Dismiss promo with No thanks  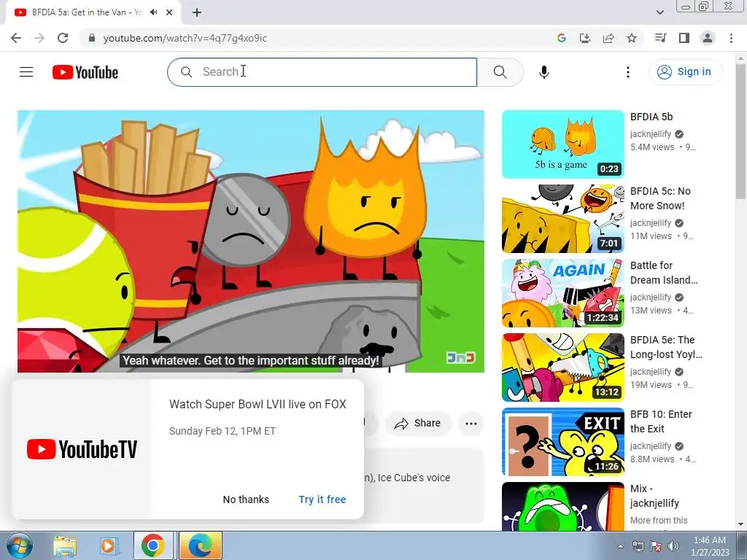pyautogui.click(x=246, y=499)
